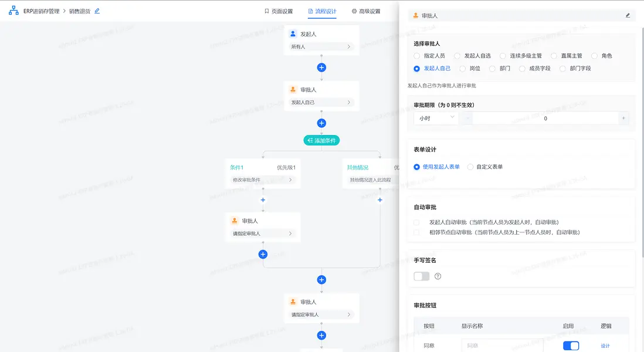
Task: Click the orange person icon in panel header
Action: tap(416, 16)
